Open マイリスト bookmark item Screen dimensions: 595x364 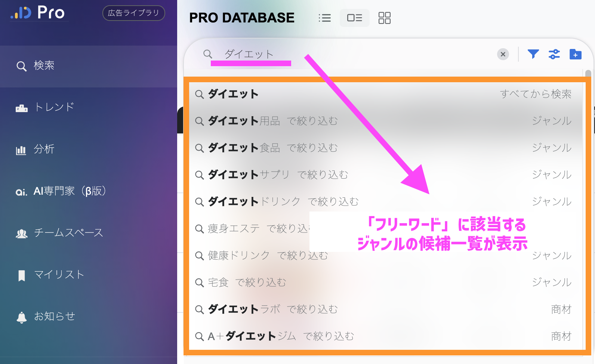pyautogui.click(x=59, y=275)
